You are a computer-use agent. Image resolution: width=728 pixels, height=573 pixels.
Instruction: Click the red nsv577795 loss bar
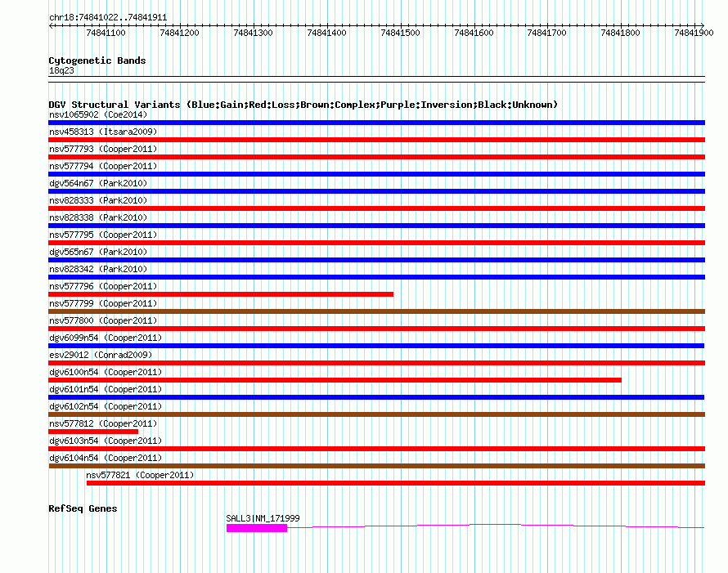376,243
